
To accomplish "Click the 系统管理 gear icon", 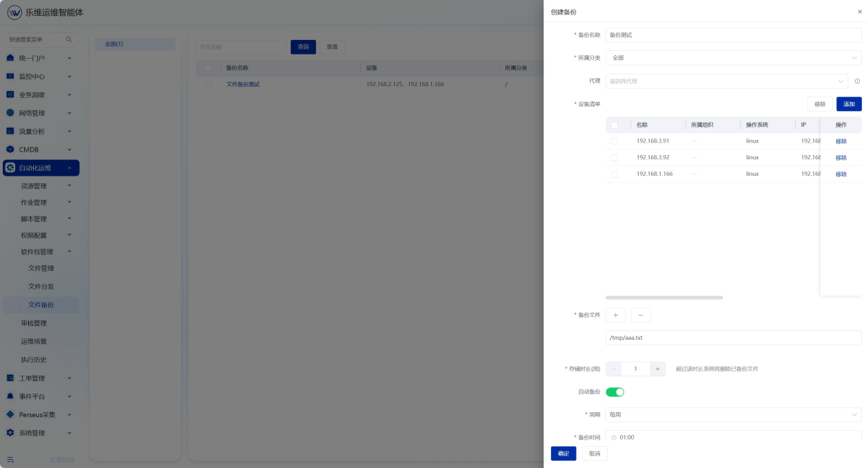I will [10, 433].
